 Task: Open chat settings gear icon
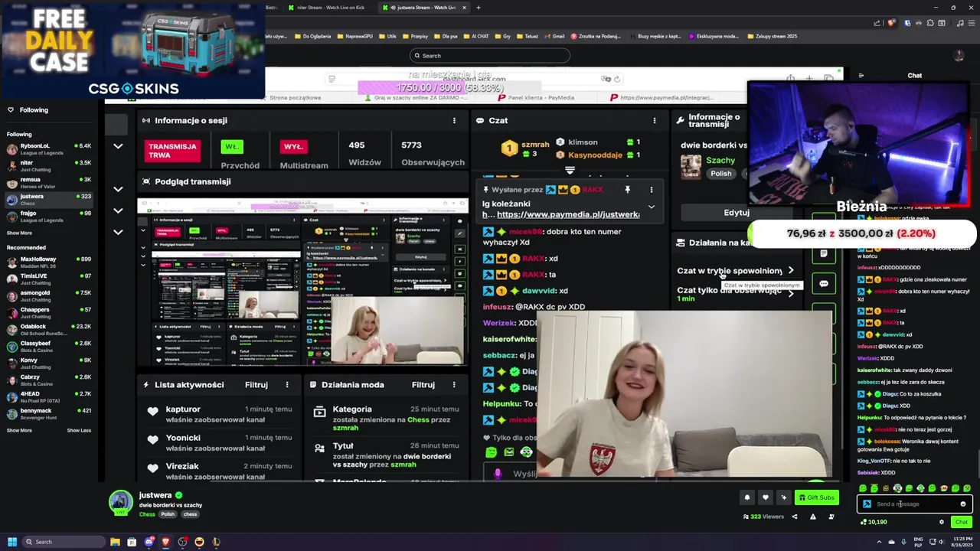point(942,522)
